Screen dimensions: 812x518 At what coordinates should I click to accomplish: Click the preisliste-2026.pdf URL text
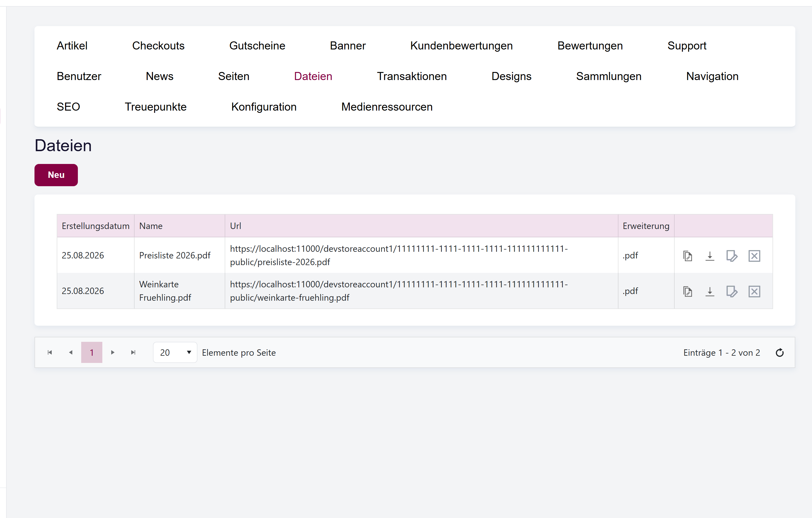click(399, 255)
